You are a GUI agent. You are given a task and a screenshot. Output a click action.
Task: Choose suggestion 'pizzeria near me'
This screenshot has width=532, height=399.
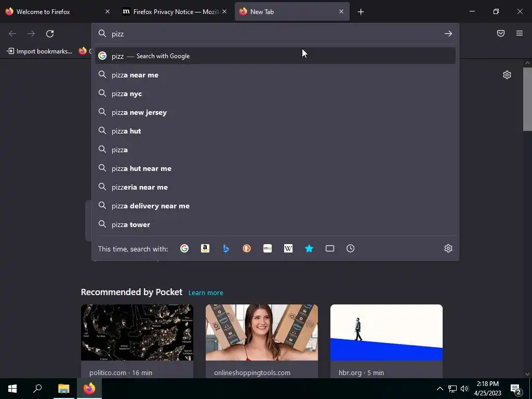click(x=275, y=187)
